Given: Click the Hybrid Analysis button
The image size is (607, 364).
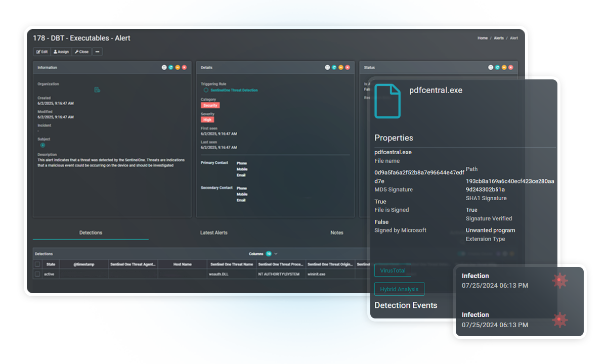Looking at the screenshot, I should coord(399,289).
